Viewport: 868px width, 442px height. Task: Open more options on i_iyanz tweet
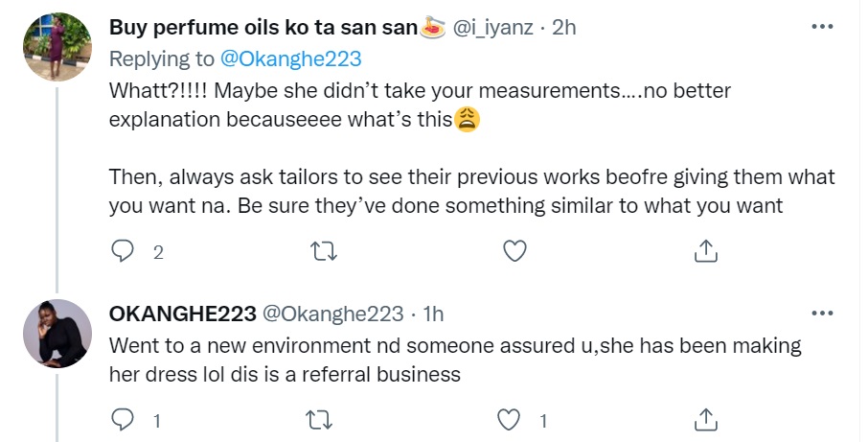point(822,28)
